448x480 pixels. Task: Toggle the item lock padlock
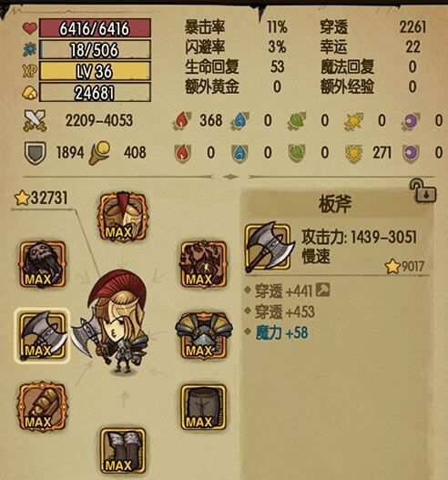(423, 190)
